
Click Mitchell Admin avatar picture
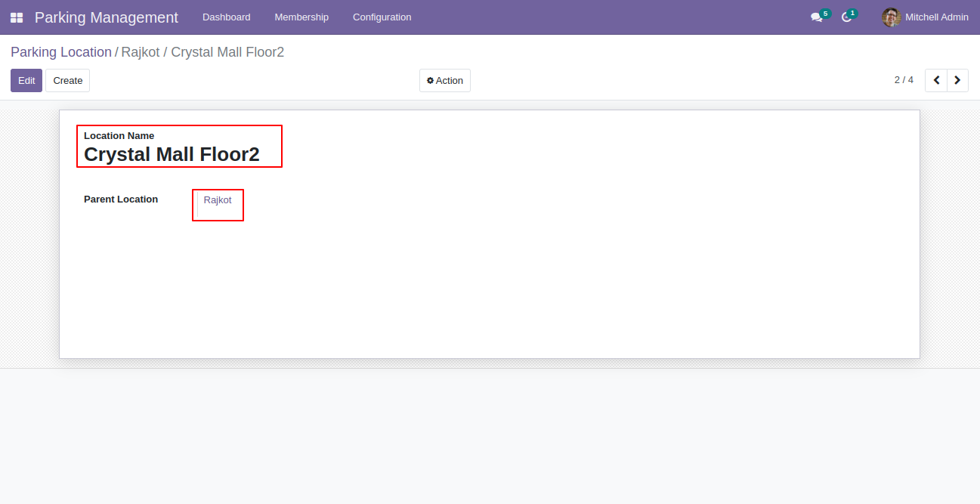point(892,17)
